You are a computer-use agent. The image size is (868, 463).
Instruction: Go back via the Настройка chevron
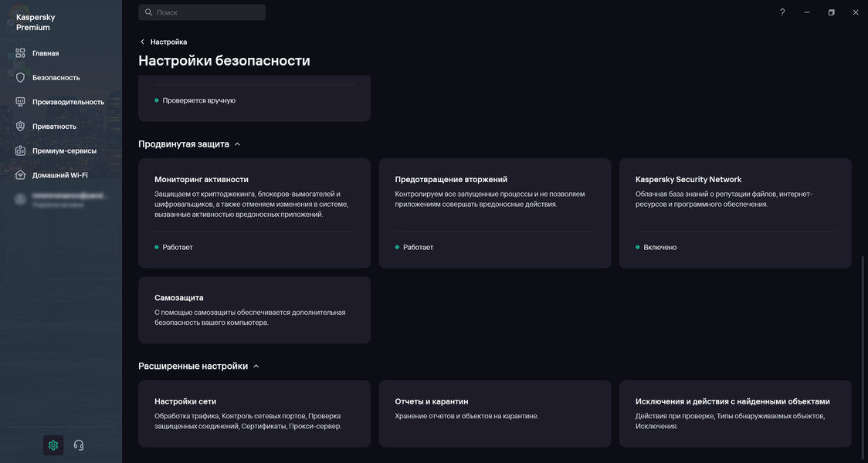143,42
